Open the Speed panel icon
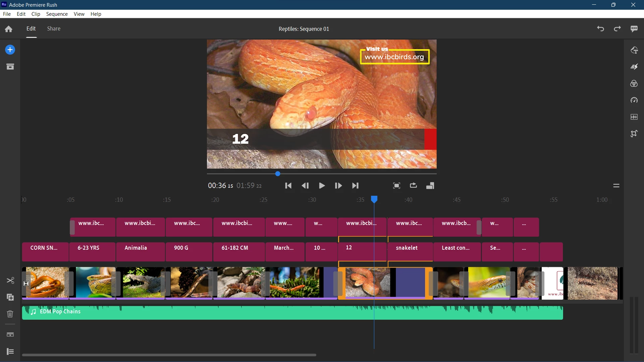 (x=634, y=100)
